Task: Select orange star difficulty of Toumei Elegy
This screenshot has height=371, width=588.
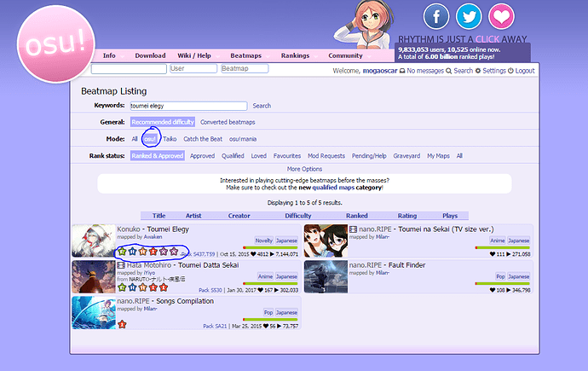Action: click(142, 252)
